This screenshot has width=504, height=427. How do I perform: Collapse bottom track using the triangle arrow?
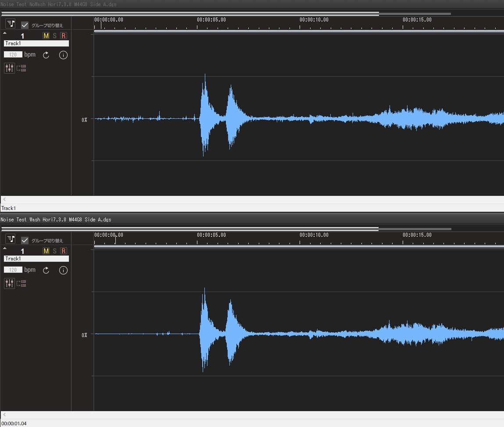click(x=5, y=248)
